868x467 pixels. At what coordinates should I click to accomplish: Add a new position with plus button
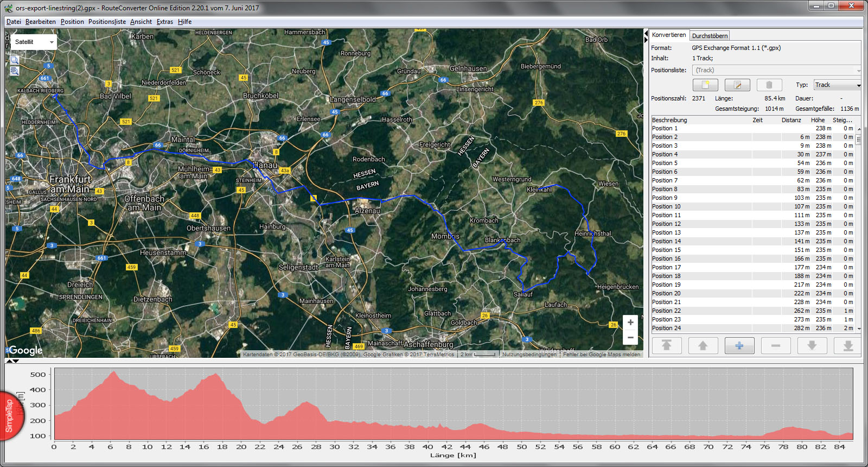739,345
